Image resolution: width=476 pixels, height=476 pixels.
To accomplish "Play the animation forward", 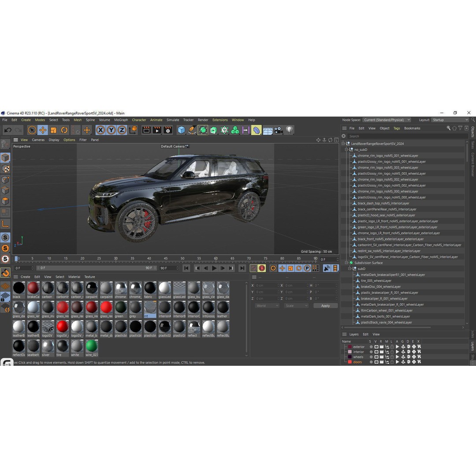I will coord(214,268).
